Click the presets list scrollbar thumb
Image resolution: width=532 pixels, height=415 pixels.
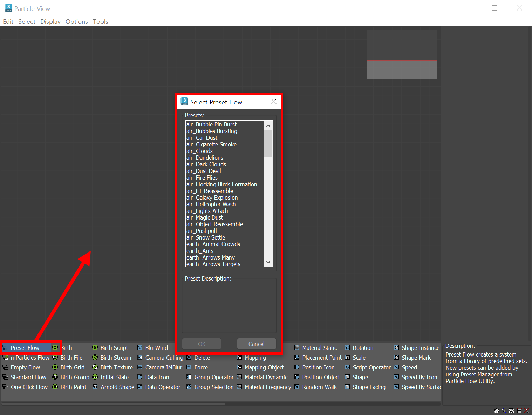[268, 144]
